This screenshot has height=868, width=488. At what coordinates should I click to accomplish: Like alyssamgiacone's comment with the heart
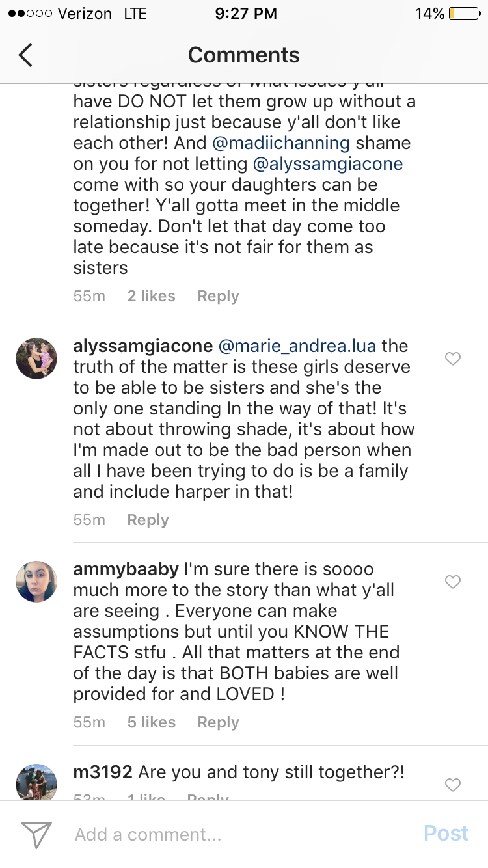(x=453, y=359)
